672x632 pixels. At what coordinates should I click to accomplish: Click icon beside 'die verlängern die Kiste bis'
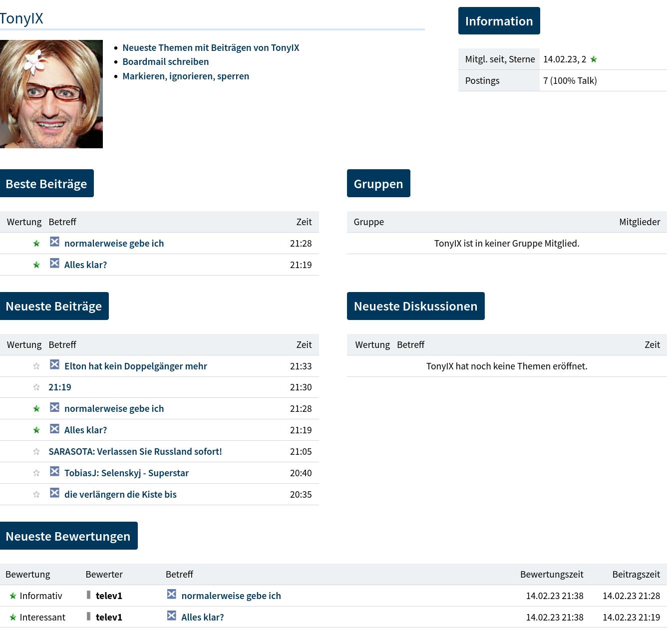54,493
